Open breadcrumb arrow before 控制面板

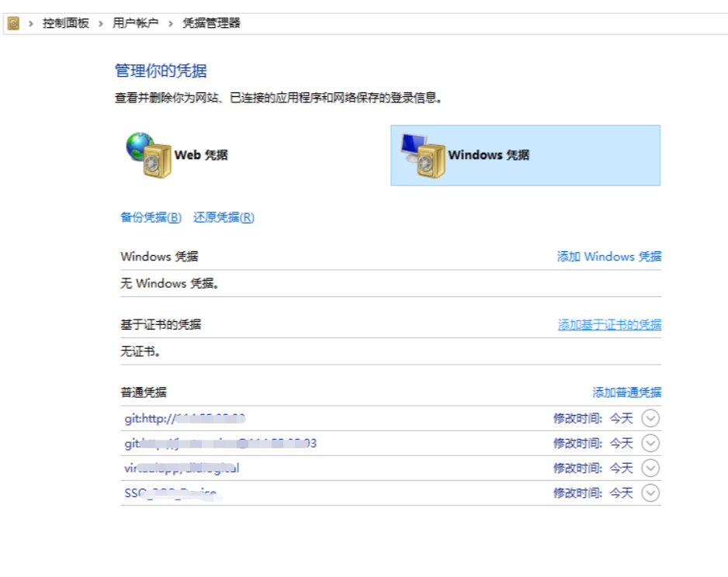[x=30, y=23]
